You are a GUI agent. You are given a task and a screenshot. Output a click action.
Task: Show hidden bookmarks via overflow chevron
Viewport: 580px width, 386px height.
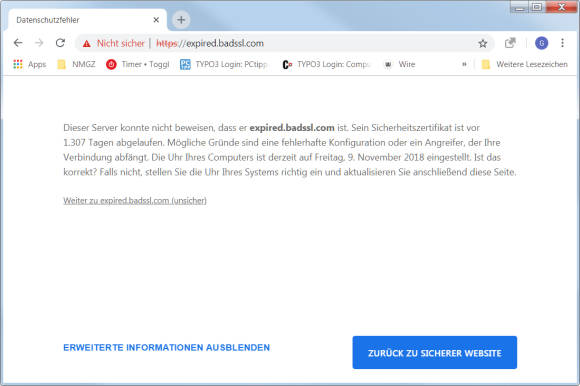point(464,64)
